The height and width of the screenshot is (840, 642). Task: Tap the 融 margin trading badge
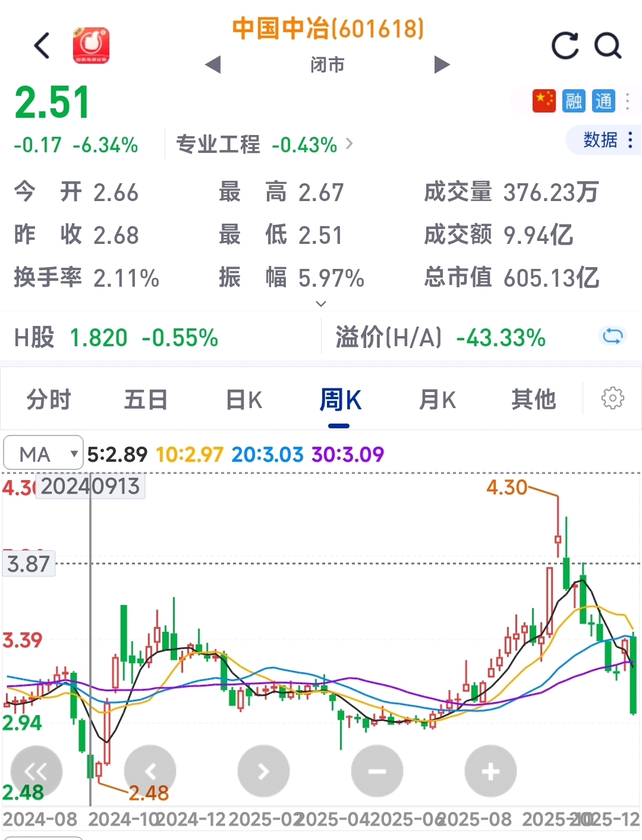pos(574,101)
